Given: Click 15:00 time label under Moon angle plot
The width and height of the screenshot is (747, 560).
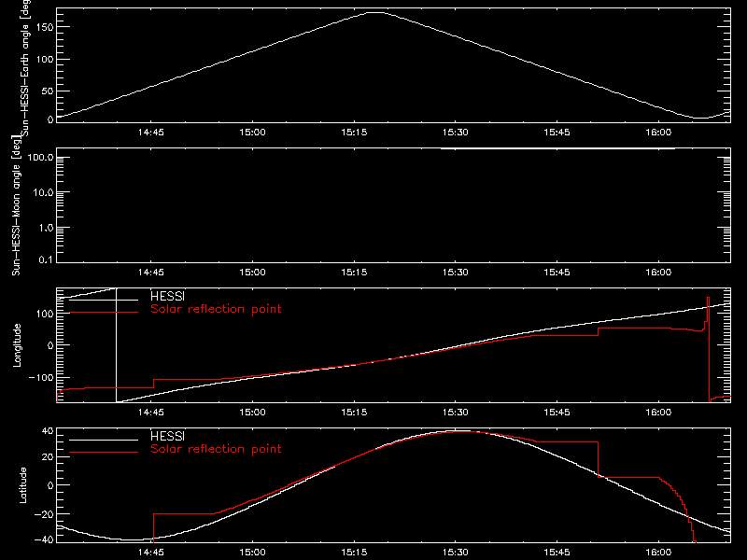Looking at the screenshot, I should [252, 273].
